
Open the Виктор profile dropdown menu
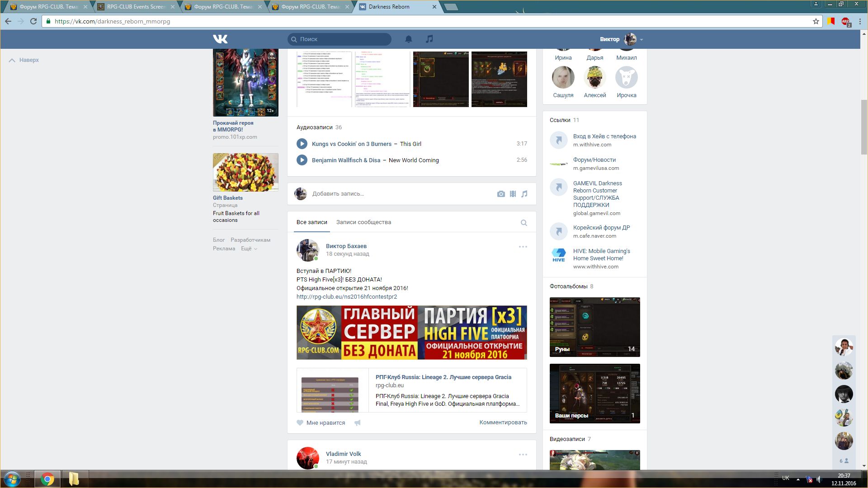click(x=641, y=40)
